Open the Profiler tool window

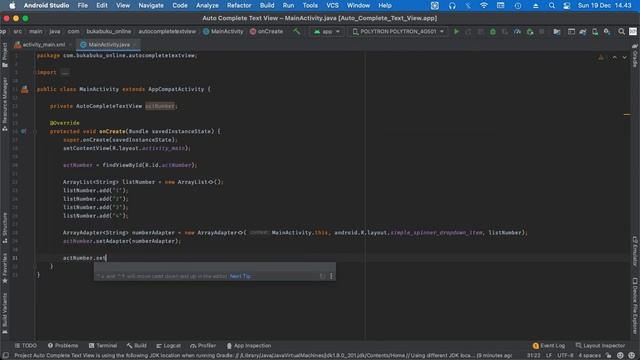click(x=203, y=346)
